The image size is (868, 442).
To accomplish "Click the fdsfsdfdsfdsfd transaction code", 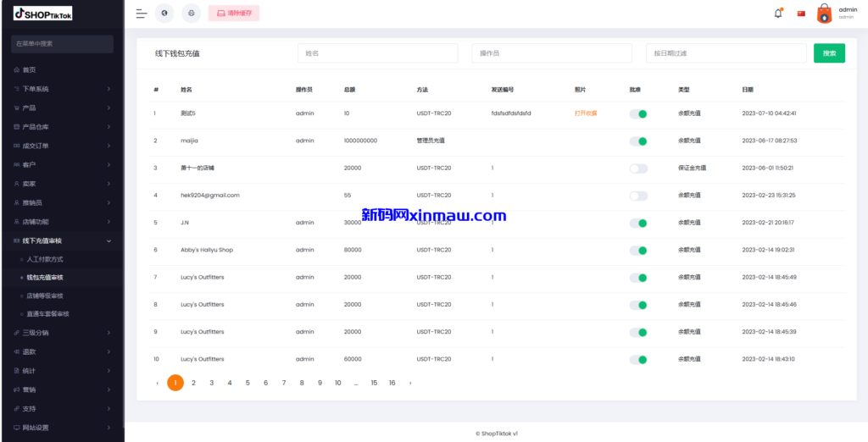I will 511,113.
